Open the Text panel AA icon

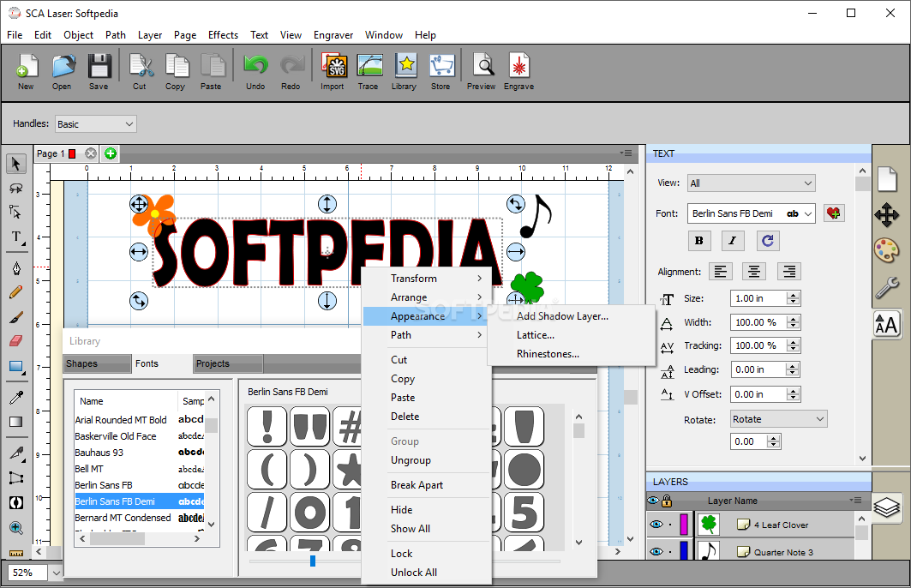click(887, 324)
